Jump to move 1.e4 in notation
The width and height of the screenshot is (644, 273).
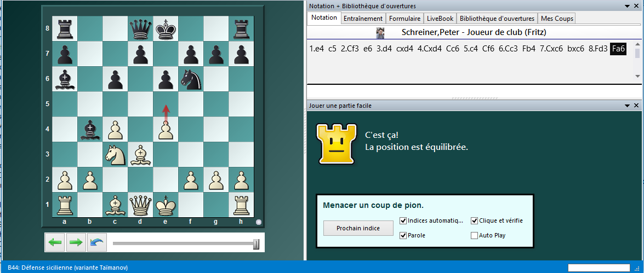point(317,49)
